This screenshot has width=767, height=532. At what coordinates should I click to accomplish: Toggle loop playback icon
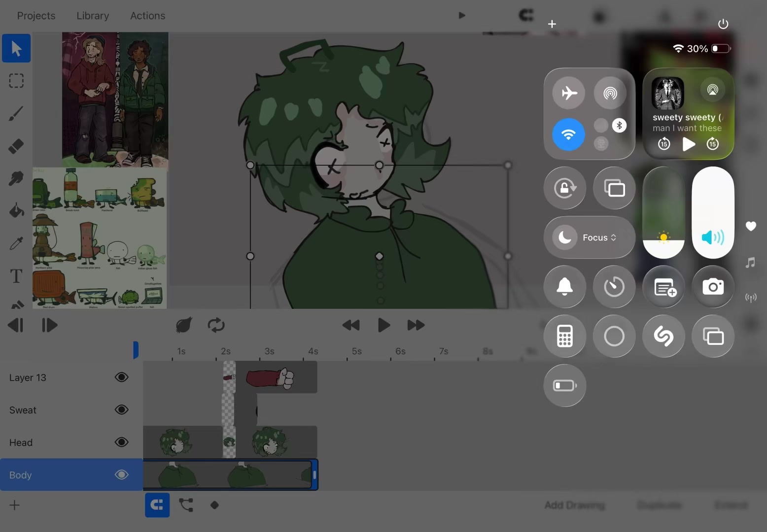pyautogui.click(x=216, y=325)
